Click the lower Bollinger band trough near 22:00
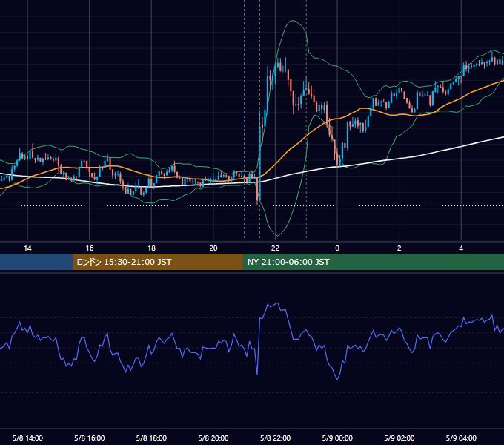 point(276,235)
